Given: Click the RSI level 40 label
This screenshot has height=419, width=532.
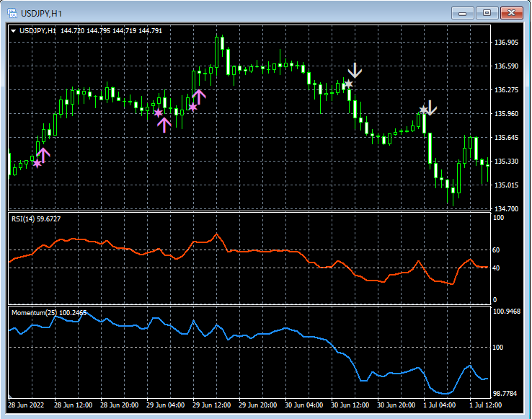Looking at the screenshot, I should click(x=496, y=268).
